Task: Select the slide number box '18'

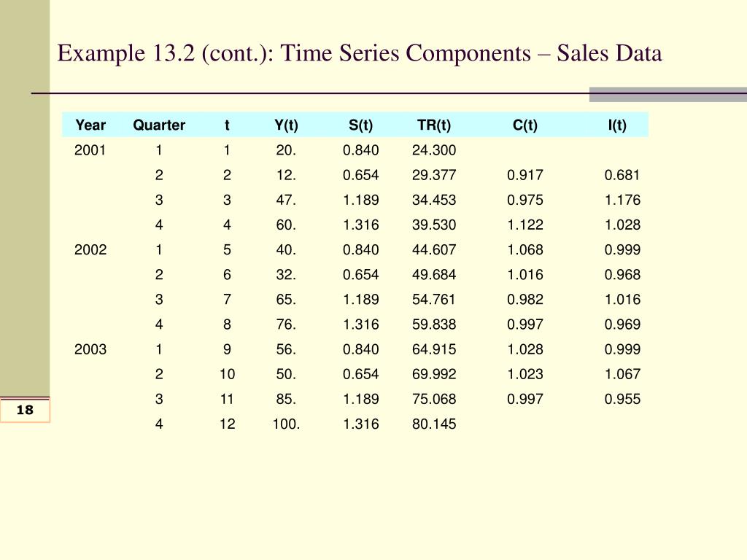Action: 25,411
